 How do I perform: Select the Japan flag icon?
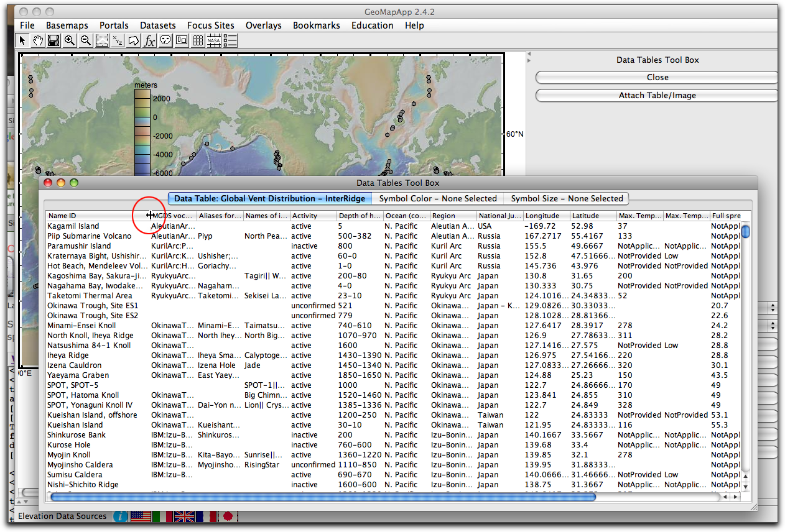228,516
